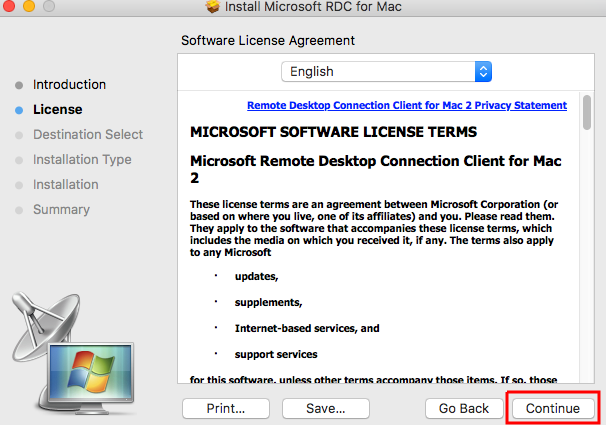
Task: Click the installer package icon in title bar
Action: pyautogui.click(x=213, y=6)
